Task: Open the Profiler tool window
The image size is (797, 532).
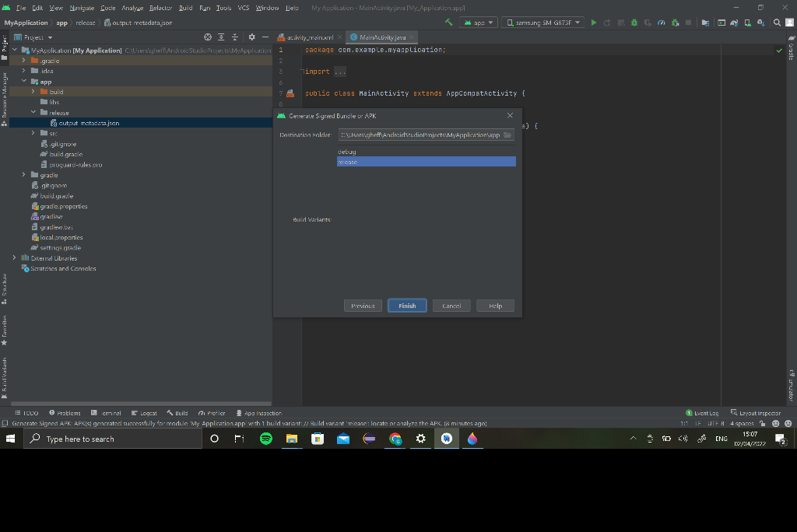Action: click(212, 413)
